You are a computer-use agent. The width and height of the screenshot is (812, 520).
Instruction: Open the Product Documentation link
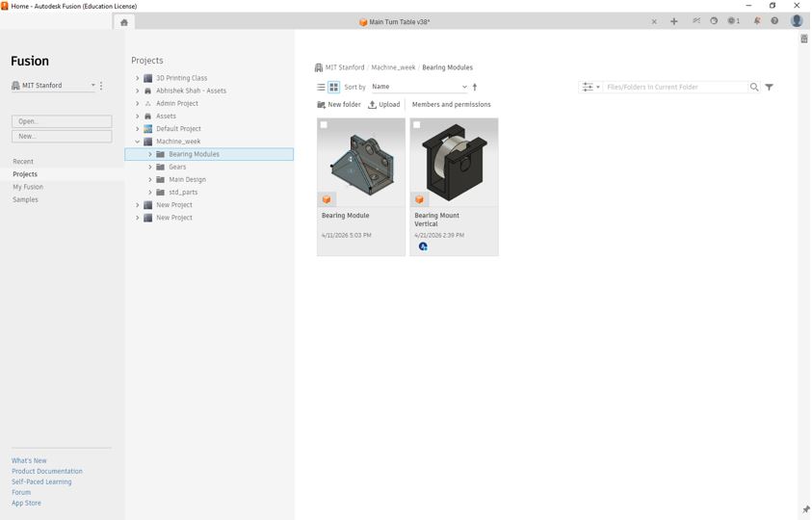47,471
